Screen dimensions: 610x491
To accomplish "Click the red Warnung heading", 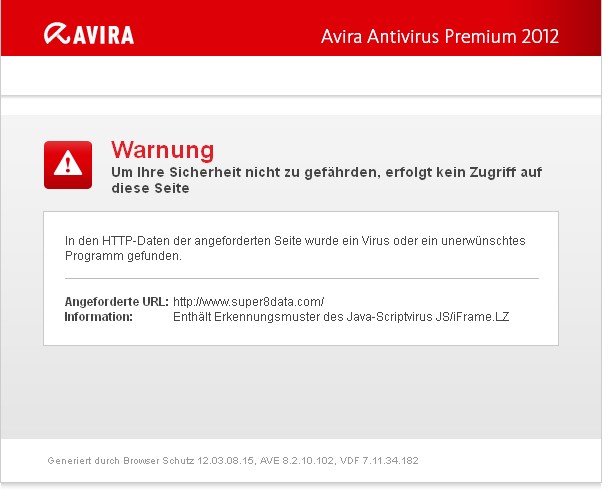I will pos(163,150).
